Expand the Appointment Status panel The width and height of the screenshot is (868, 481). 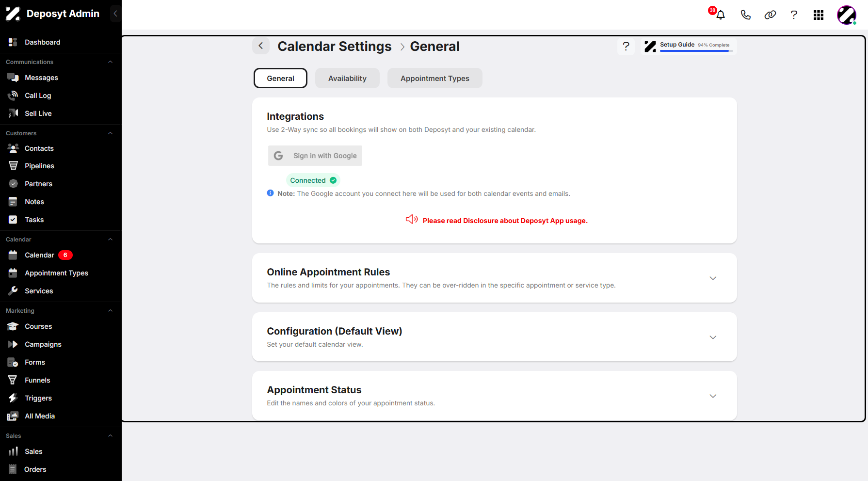coord(713,396)
